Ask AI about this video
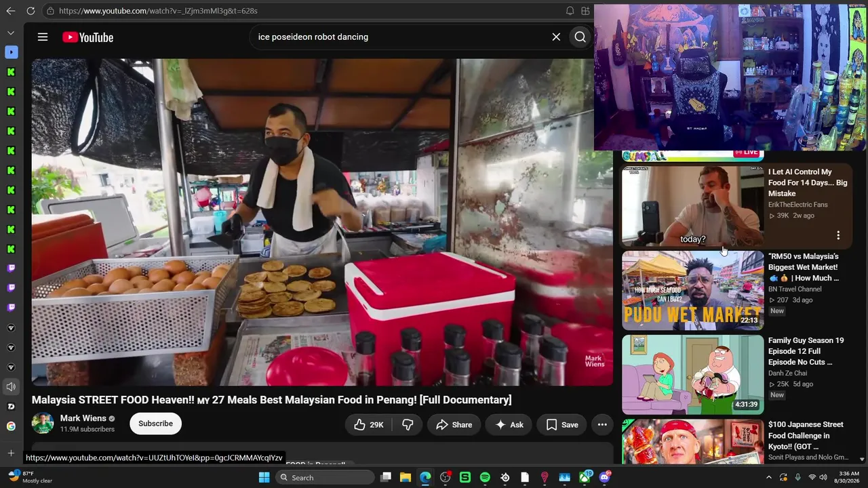This screenshot has height=488, width=868. 509,424
